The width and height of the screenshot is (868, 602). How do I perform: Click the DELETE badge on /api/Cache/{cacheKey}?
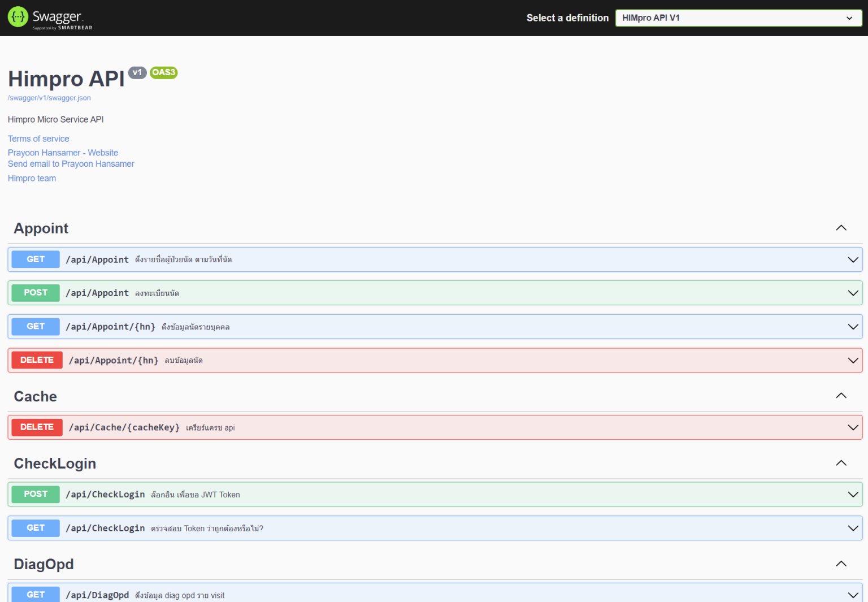pos(37,427)
